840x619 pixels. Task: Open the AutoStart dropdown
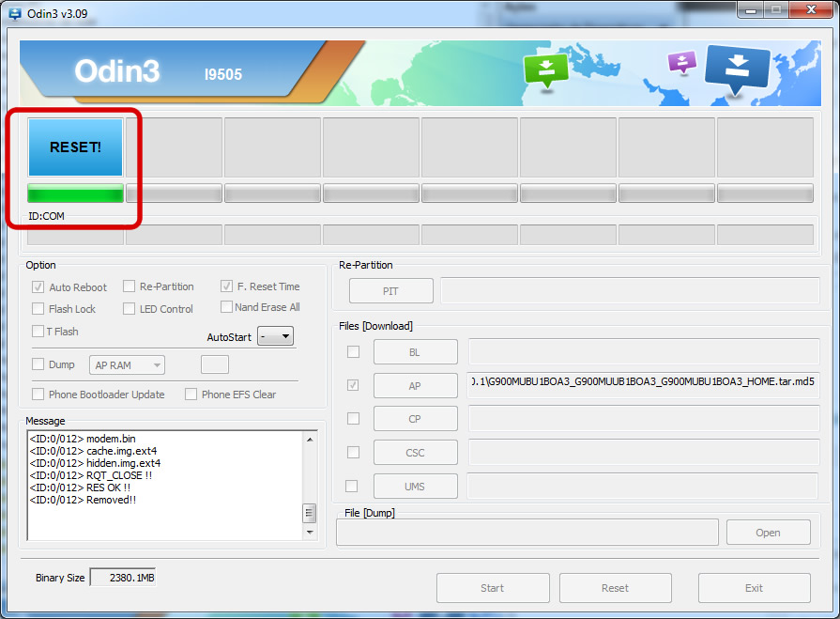click(x=275, y=336)
